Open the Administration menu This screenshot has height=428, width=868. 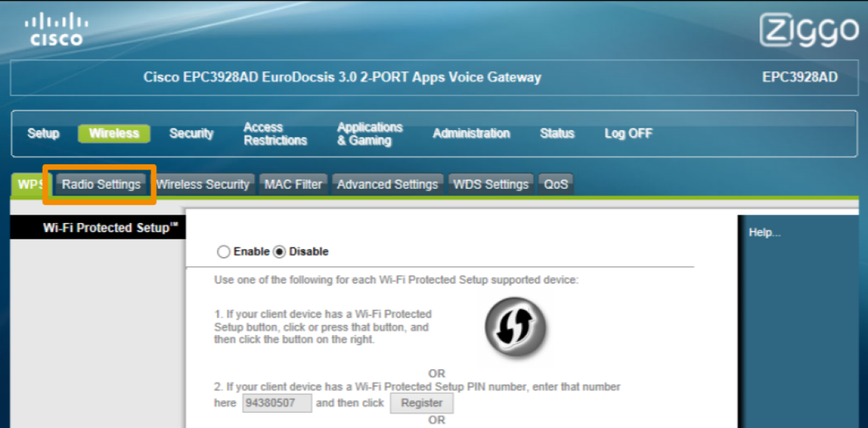471,134
